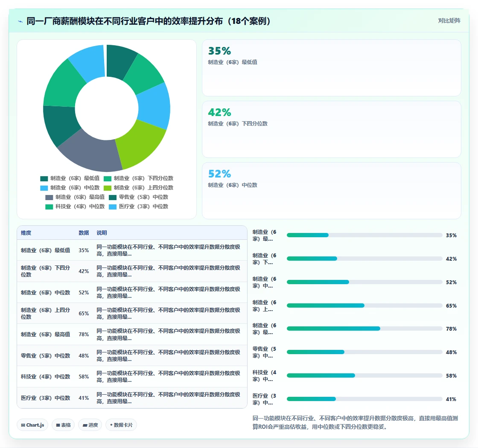Click the progress bar showing 35%
The width and height of the screenshot is (478, 448).
[364, 235]
